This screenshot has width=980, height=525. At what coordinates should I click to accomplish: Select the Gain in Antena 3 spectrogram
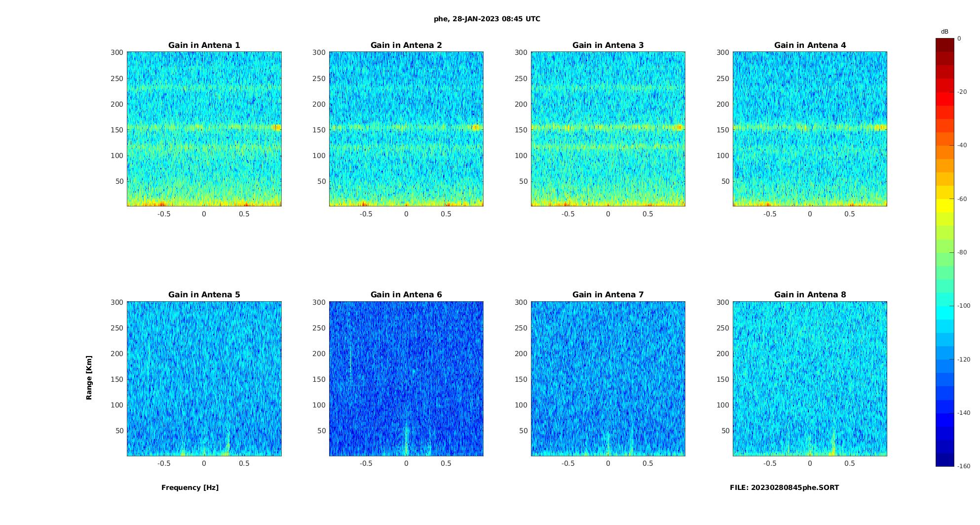tap(608, 129)
